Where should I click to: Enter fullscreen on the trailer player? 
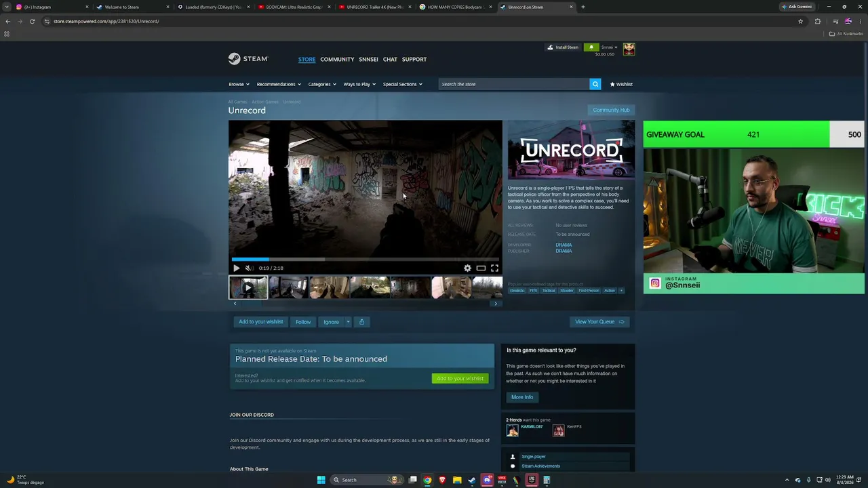point(494,268)
